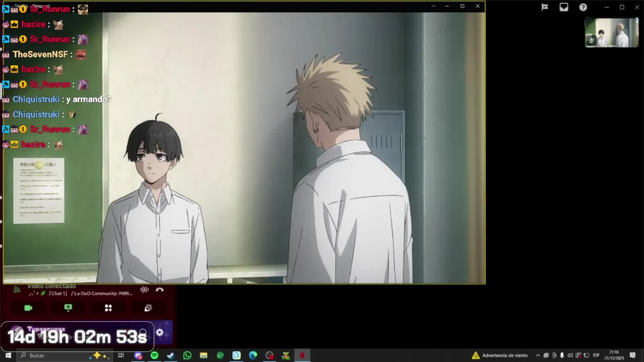Open Steam from the taskbar
This screenshot has width=644, height=362.
171,355
